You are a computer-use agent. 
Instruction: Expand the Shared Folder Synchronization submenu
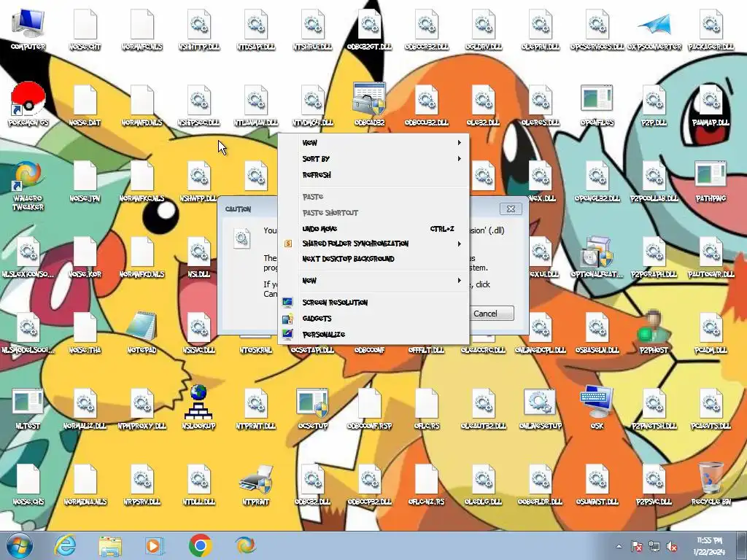pos(374,244)
